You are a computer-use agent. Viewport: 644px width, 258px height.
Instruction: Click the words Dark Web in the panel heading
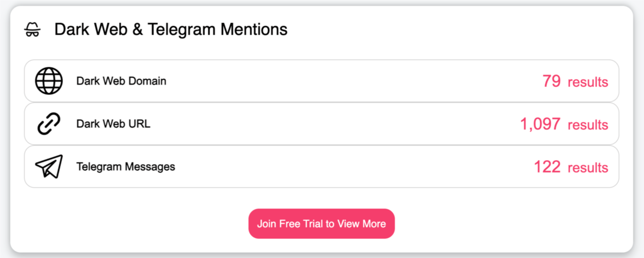pos(91,29)
